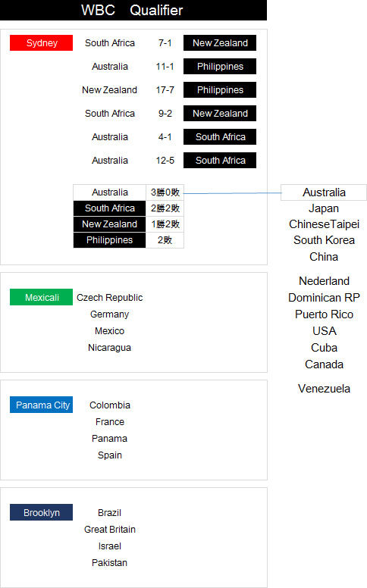This screenshot has height=588, width=367.
Task: Select Colombia in Panama City group
Action: 110,405
